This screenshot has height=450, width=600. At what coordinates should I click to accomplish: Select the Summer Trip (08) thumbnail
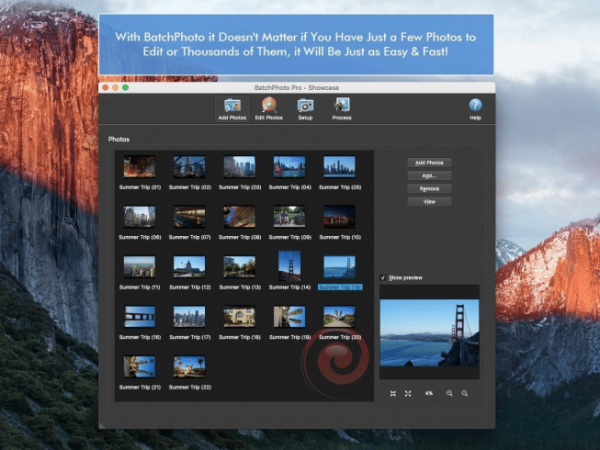(x=240, y=217)
